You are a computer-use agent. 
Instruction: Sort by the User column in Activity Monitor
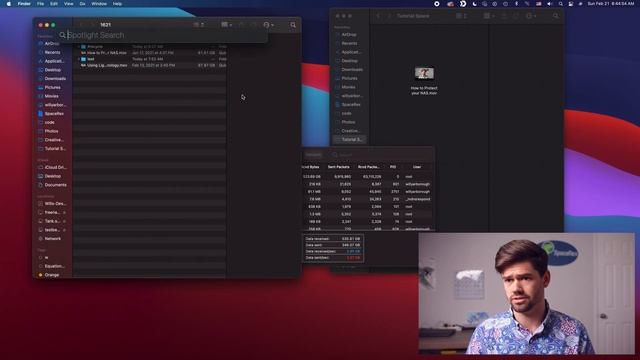(x=417, y=167)
